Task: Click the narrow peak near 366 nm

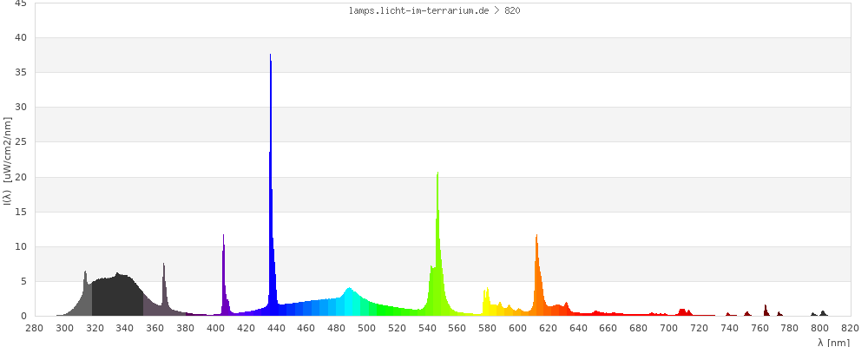Action: coord(164,291)
